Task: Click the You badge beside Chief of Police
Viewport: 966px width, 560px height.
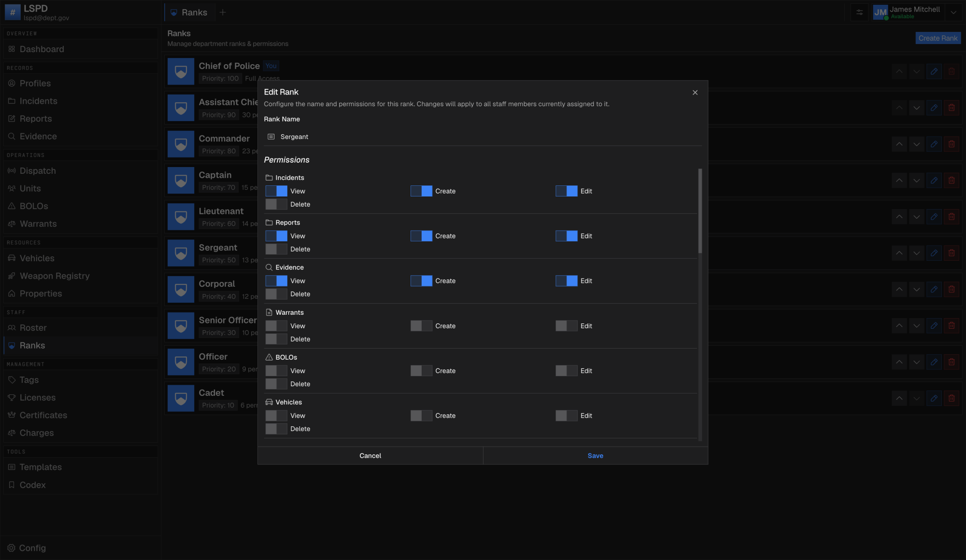Action: click(271, 66)
